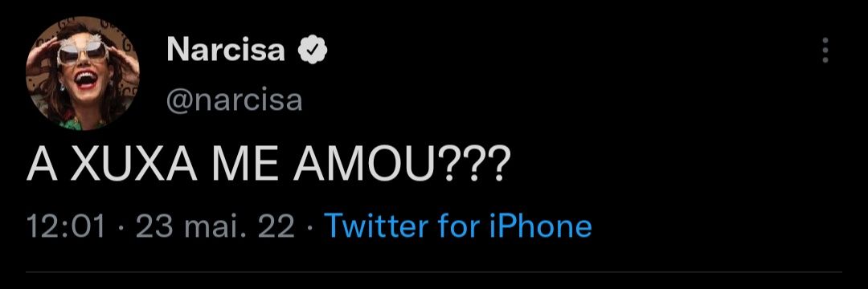Click the 12:01 timestamp

click(x=65, y=227)
